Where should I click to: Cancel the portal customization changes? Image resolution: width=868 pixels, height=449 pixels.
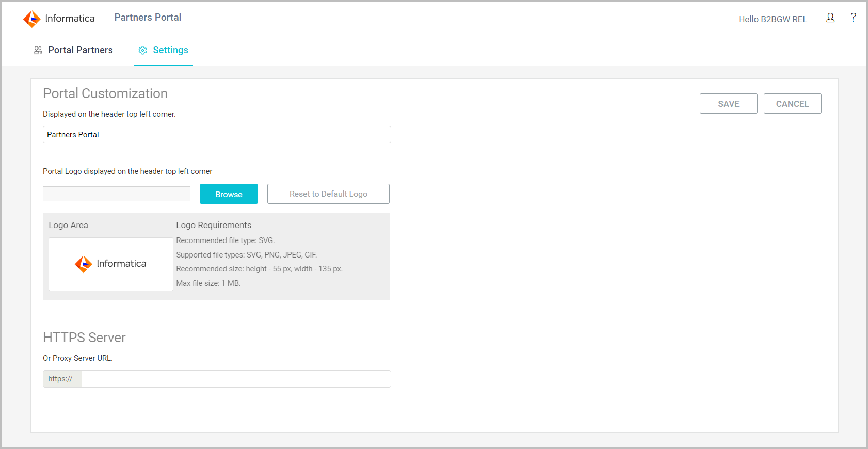point(792,104)
